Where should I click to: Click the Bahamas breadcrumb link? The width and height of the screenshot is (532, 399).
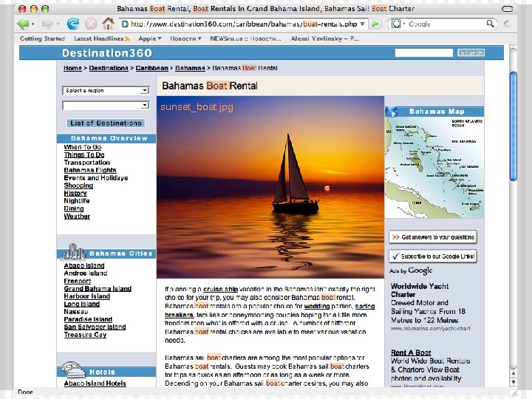pos(190,68)
